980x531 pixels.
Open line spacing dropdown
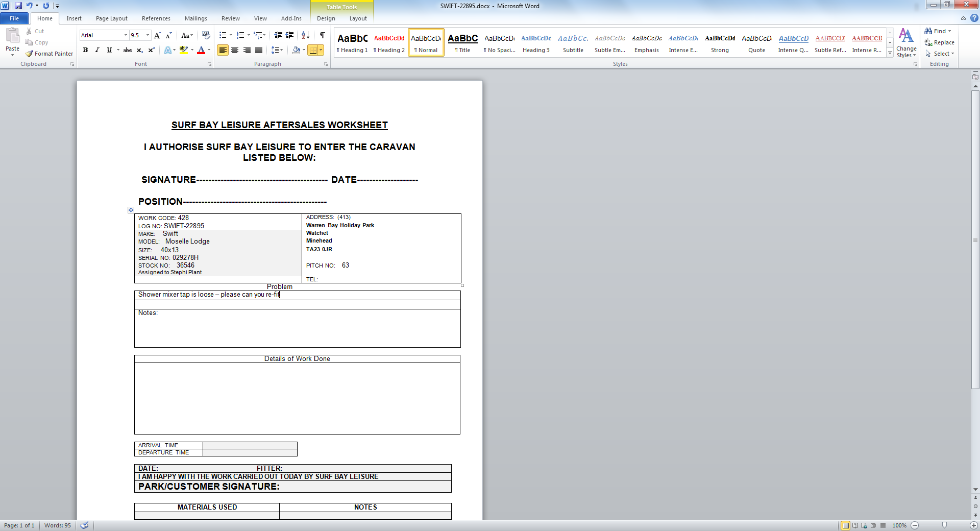point(277,50)
